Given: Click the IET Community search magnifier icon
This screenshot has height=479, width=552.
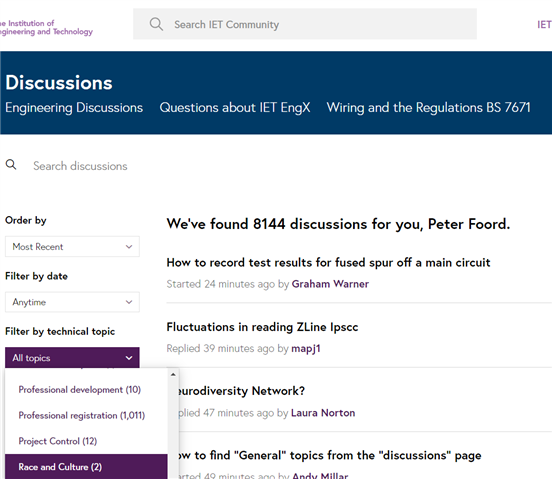Looking at the screenshot, I should point(156,24).
